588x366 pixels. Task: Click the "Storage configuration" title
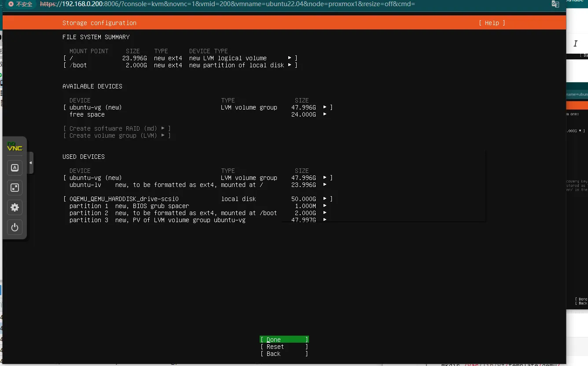coord(99,23)
